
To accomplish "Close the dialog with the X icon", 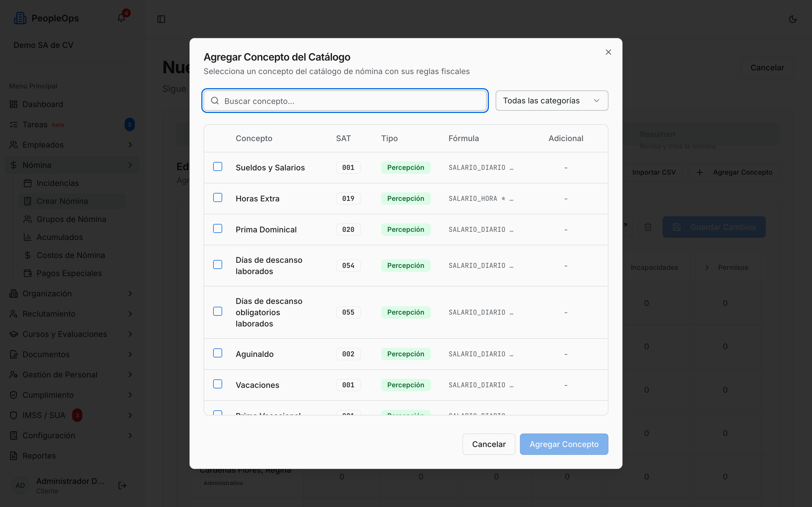I will pos(608,52).
